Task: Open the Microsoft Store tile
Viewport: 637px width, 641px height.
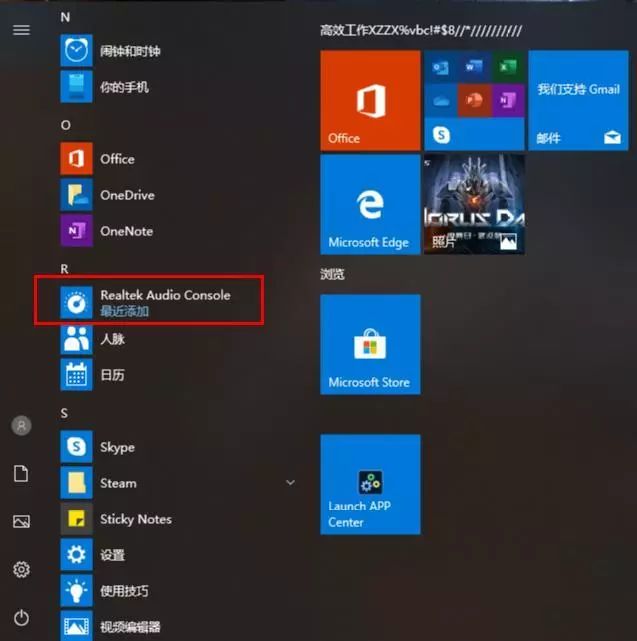Action: (x=370, y=344)
